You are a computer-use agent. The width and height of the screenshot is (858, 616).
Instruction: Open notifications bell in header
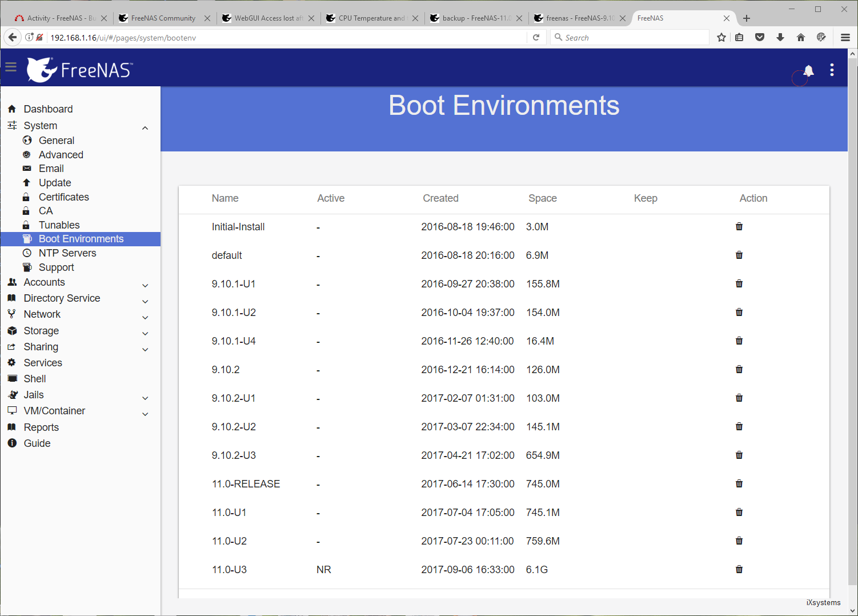(809, 70)
